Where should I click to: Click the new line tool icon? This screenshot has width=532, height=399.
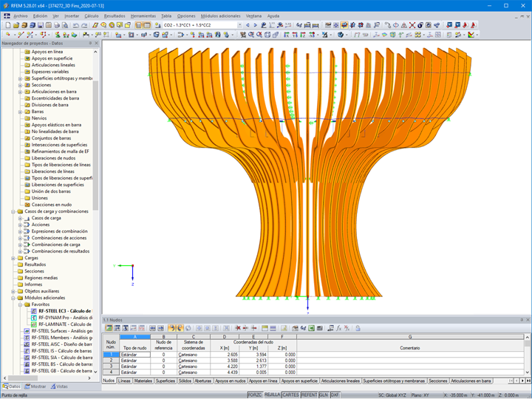point(21,35)
